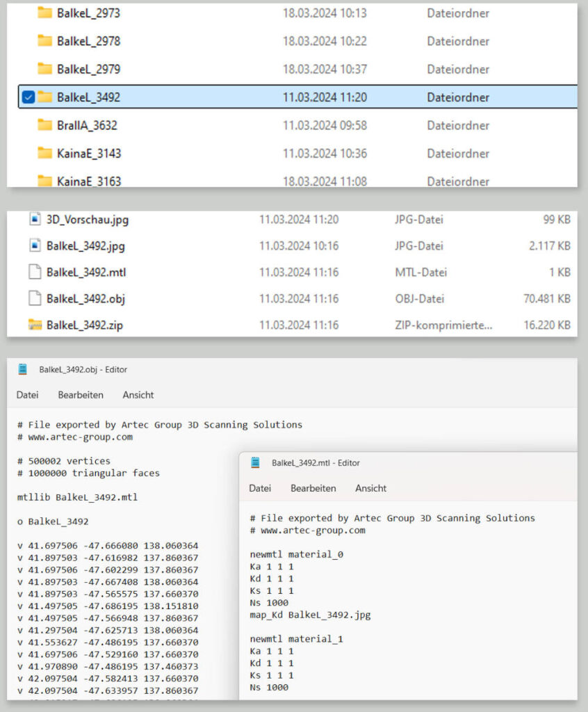Select the folder name KainaE_3163

89,181
